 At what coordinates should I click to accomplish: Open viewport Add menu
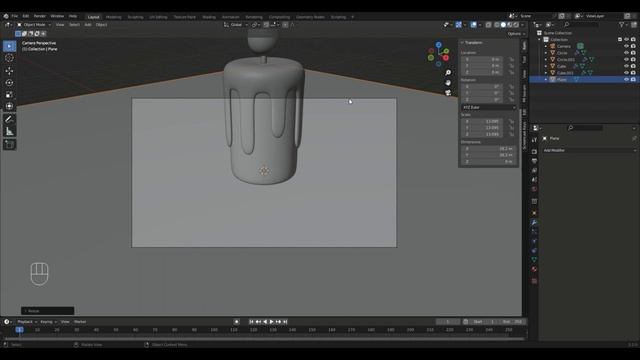pyautogui.click(x=88, y=25)
